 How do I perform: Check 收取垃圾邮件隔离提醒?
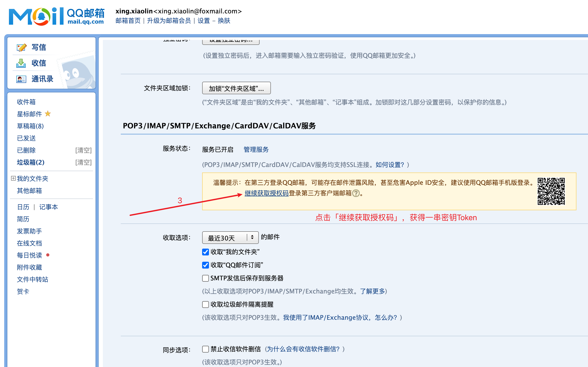(x=205, y=304)
